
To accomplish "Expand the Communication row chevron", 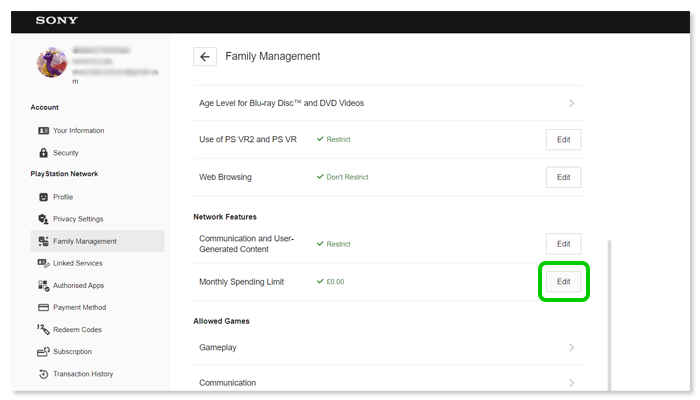I will coord(571,383).
